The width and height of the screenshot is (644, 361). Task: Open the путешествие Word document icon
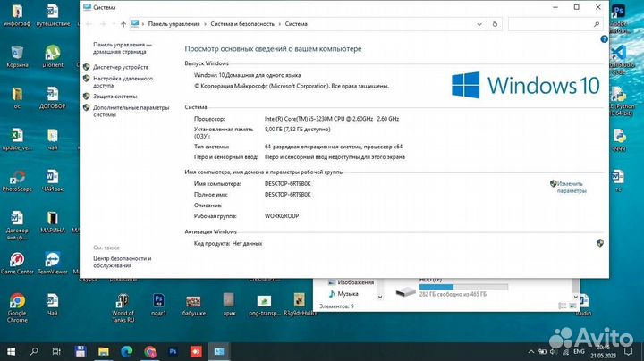point(53,15)
